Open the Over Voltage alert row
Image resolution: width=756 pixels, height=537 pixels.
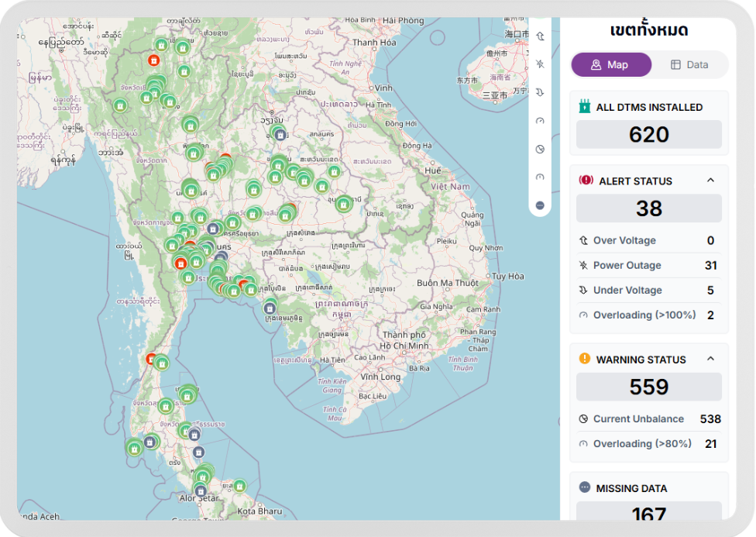(649, 240)
